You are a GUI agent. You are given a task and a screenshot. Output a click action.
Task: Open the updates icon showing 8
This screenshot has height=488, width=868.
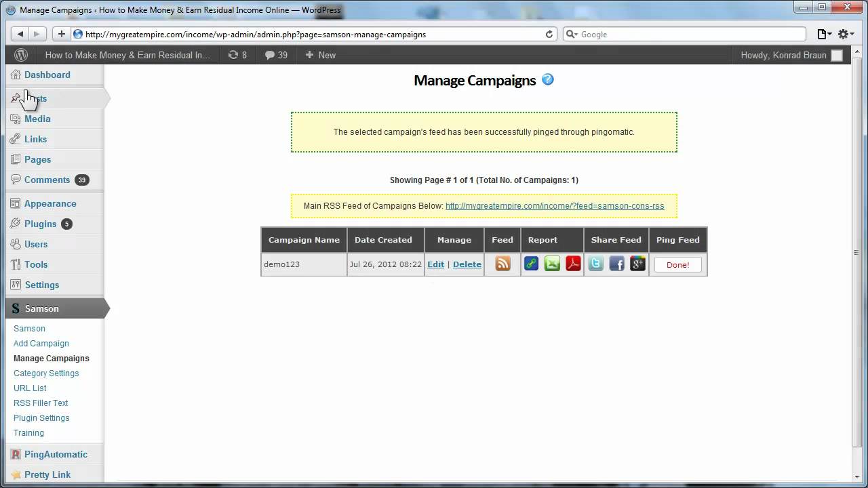pos(237,55)
